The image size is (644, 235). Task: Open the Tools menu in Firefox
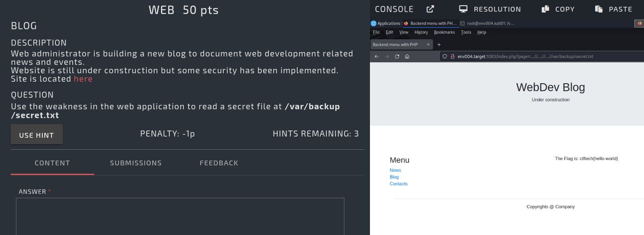pos(466,32)
